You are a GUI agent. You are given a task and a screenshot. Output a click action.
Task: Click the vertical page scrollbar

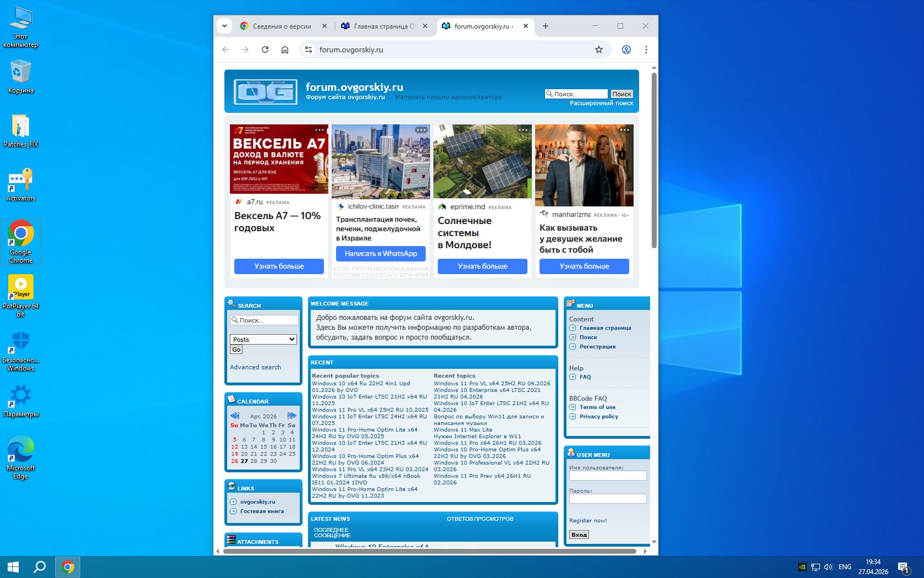click(654, 160)
